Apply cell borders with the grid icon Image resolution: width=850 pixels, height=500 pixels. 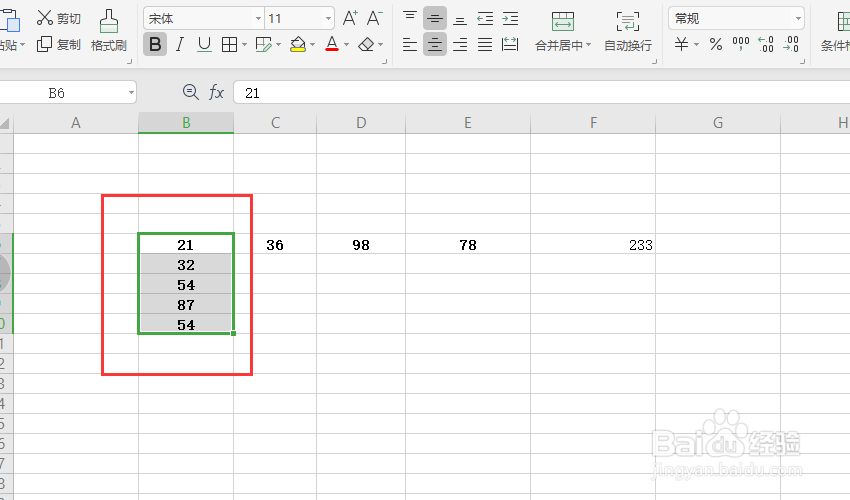[x=230, y=44]
